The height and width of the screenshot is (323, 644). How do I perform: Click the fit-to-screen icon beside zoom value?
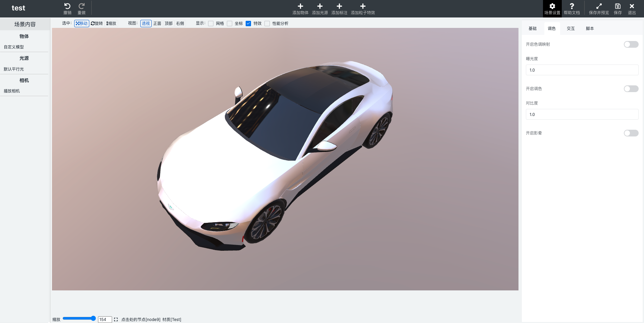[x=116, y=320]
